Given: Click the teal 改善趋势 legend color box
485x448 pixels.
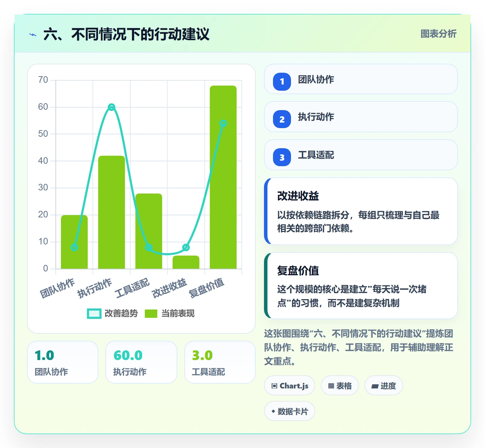Looking at the screenshot, I should (94, 313).
